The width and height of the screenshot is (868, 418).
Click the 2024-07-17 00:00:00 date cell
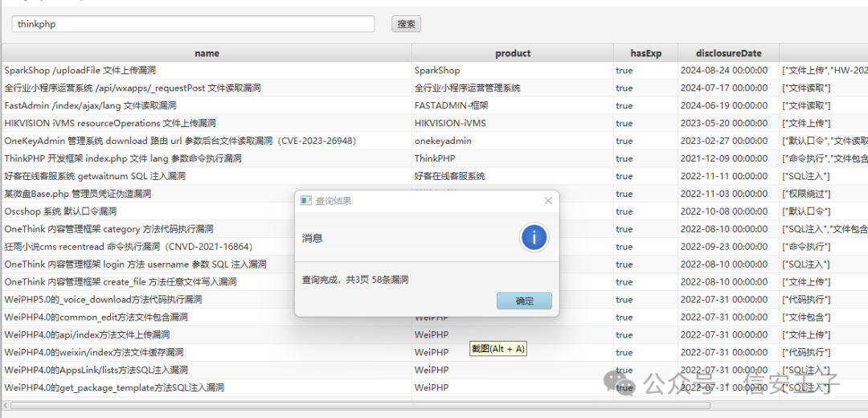pyautogui.click(x=728, y=88)
